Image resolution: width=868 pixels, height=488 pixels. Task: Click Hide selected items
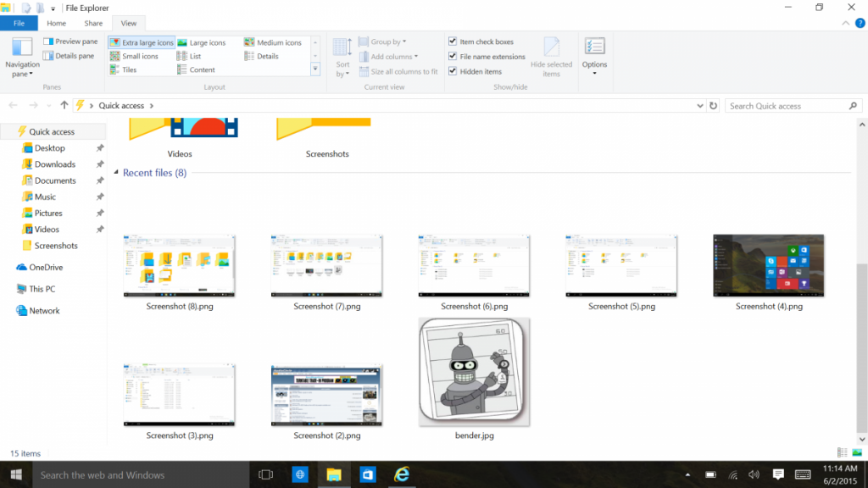pyautogui.click(x=551, y=58)
